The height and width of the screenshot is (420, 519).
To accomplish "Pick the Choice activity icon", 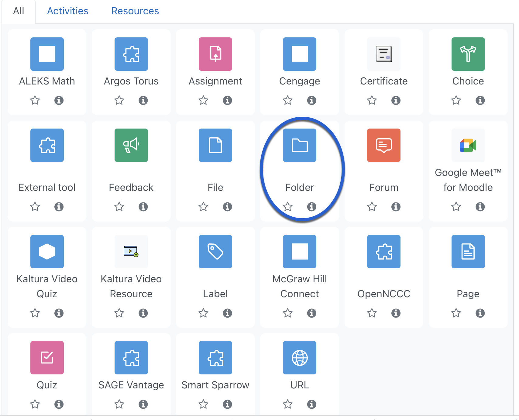I will coord(468,54).
